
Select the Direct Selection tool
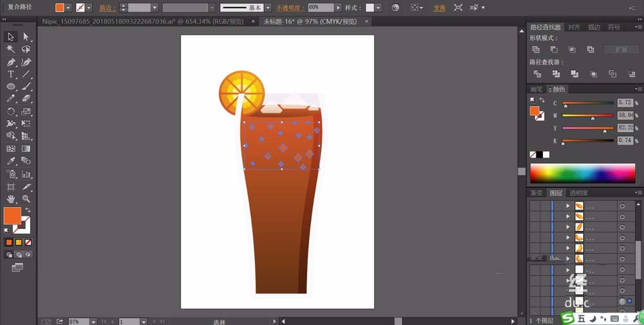[x=26, y=37]
